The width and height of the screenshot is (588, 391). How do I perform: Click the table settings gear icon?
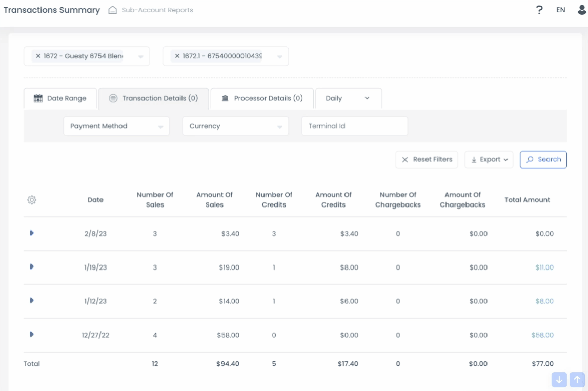click(x=32, y=200)
